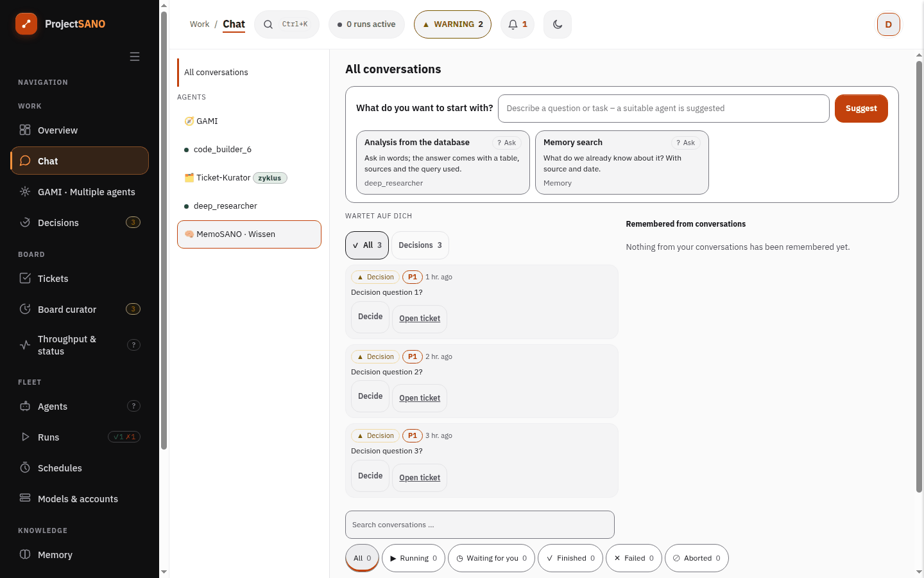Open Throughput & status page
This screenshot has width=924, height=578.
[80, 345]
